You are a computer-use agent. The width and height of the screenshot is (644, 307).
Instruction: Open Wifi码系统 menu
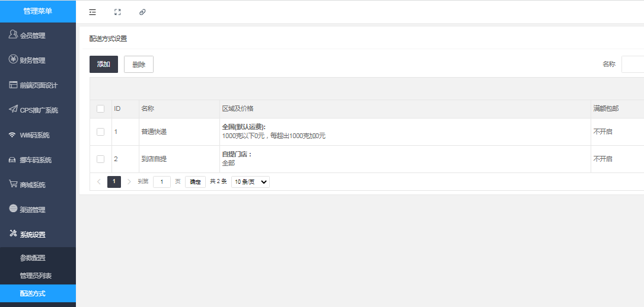pos(38,135)
